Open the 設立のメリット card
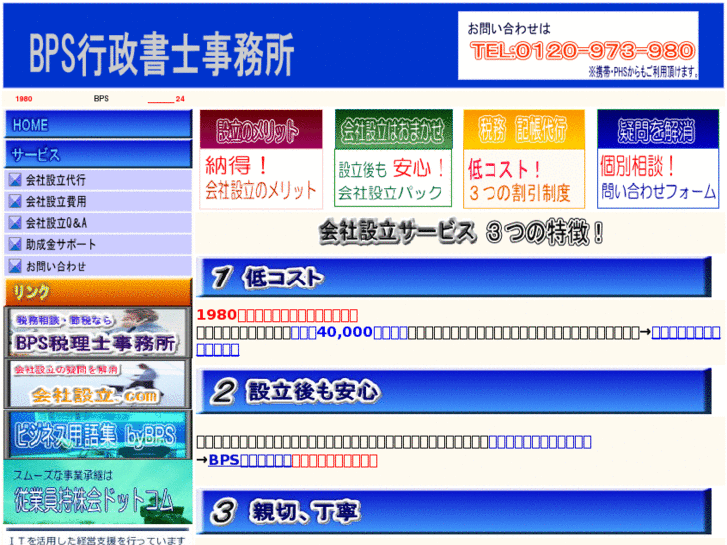727x545 pixels. click(x=261, y=159)
